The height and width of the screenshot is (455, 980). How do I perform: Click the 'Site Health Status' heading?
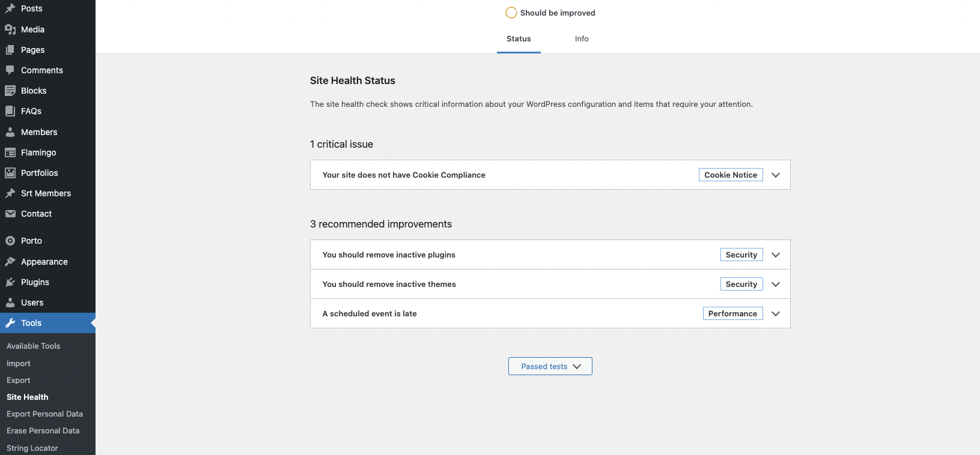pos(353,80)
